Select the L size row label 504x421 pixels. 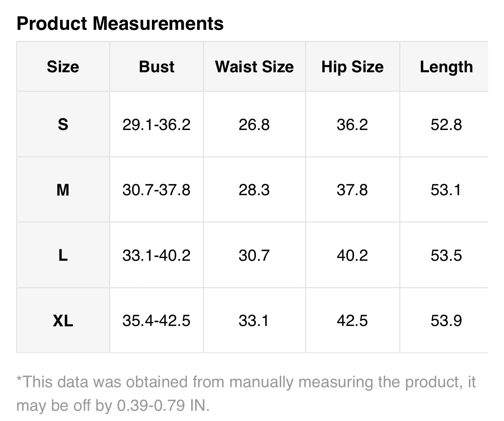point(63,256)
